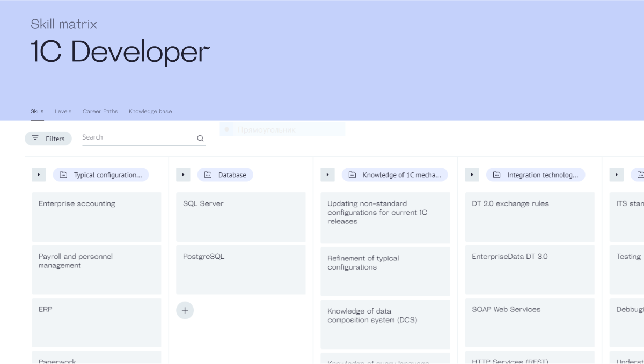Open the Knowledge base tab
Screen dimensions: 644x364
click(x=150, y=111)
